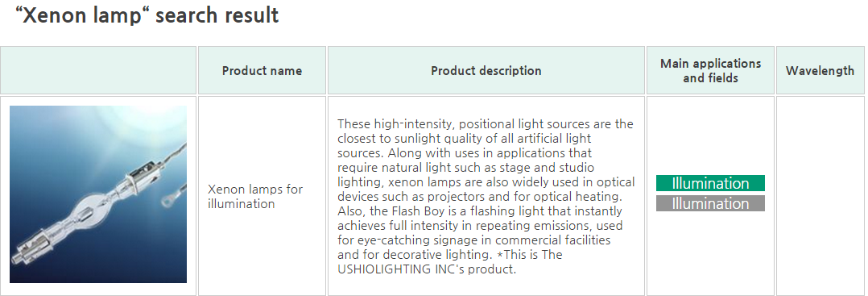
Task: Click the empty Wavelength cell
Action: [x=820, y=196]
